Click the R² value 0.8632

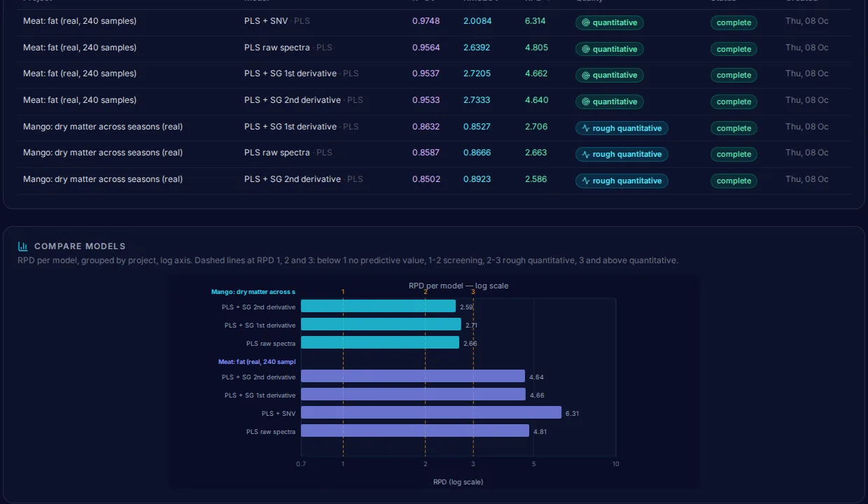(x=426, y=127)
